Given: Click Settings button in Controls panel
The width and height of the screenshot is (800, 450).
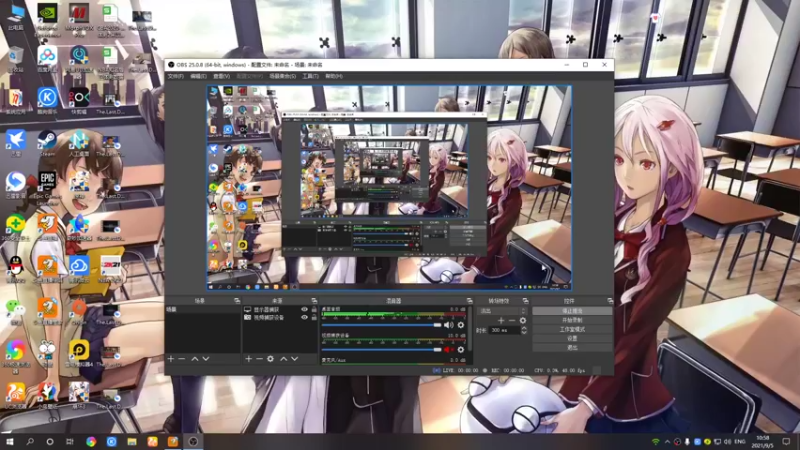Looking at the screenshot, I should point(572,338).
